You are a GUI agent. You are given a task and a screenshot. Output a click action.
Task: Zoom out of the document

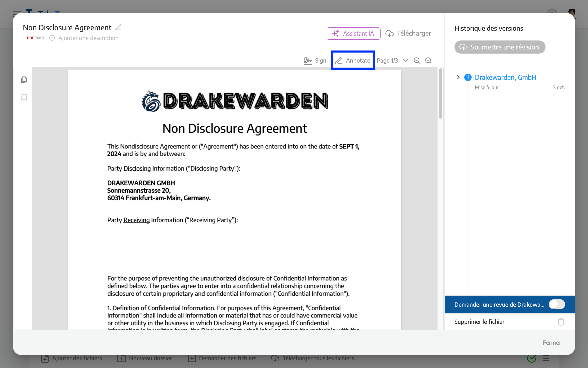tap(417, 60)
